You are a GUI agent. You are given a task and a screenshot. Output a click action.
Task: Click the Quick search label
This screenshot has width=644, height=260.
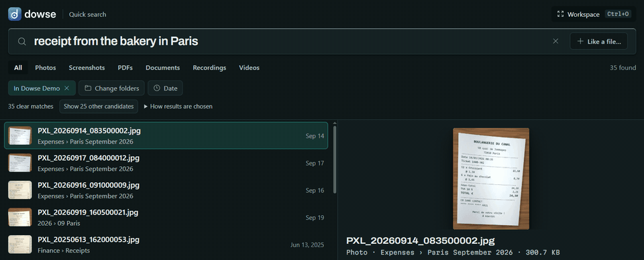87,14
